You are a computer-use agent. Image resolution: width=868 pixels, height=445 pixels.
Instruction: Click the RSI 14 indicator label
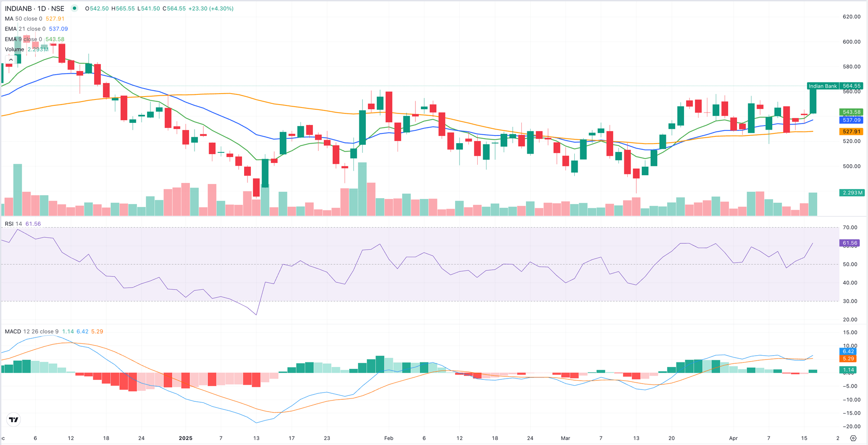click(14, 224)
